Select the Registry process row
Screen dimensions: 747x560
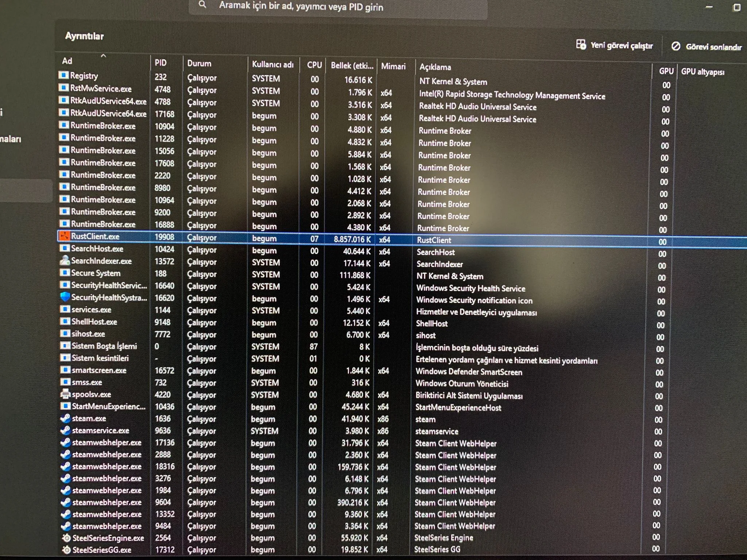84,76
